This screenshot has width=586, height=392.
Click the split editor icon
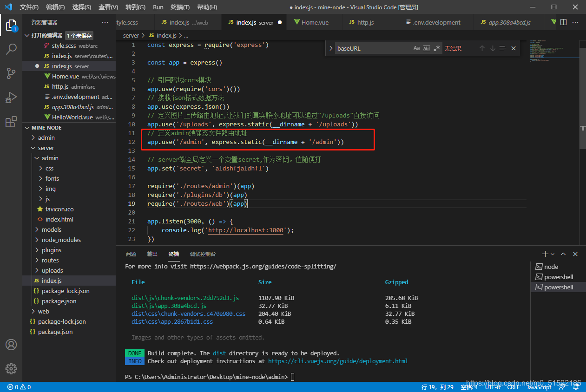tap(563, 22)
